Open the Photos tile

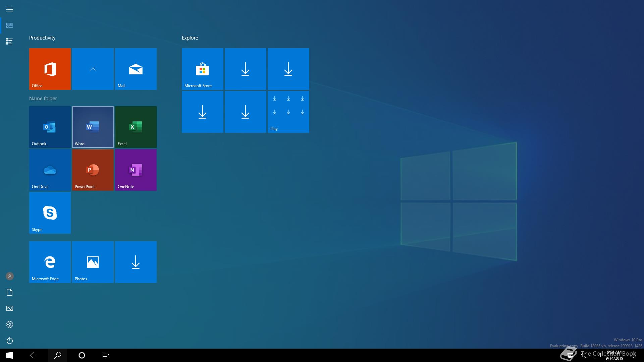tap(93, 262)
